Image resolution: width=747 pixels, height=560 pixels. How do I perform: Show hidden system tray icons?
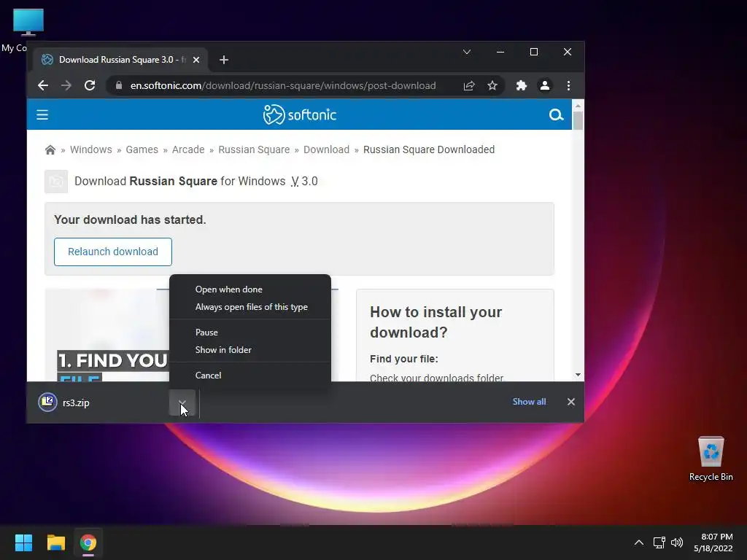[x=639, y=542]
